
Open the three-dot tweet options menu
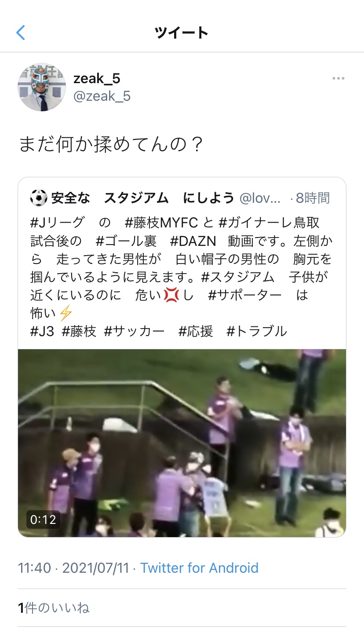pyautogui.click(x=338, y=79)
